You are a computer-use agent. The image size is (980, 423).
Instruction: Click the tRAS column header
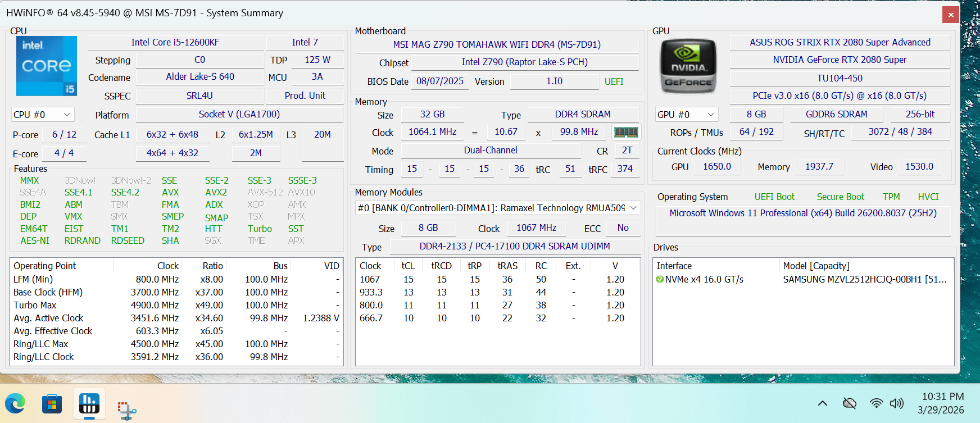pyautogui.click(x=507, y=266)
